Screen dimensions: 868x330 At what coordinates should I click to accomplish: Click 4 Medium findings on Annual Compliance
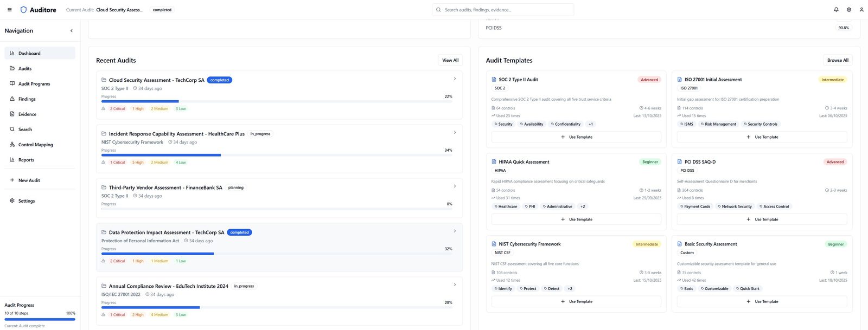click(x=159, y=315)
